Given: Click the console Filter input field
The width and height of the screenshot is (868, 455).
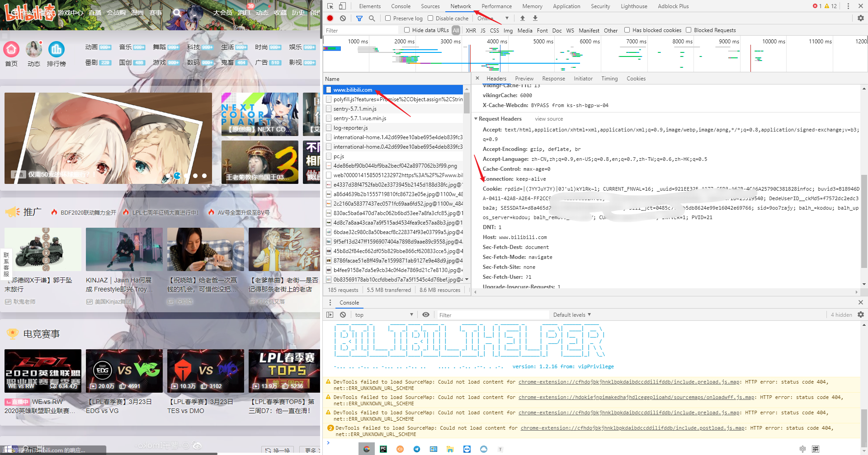Looking at the screenshot, I should [493, 315].
